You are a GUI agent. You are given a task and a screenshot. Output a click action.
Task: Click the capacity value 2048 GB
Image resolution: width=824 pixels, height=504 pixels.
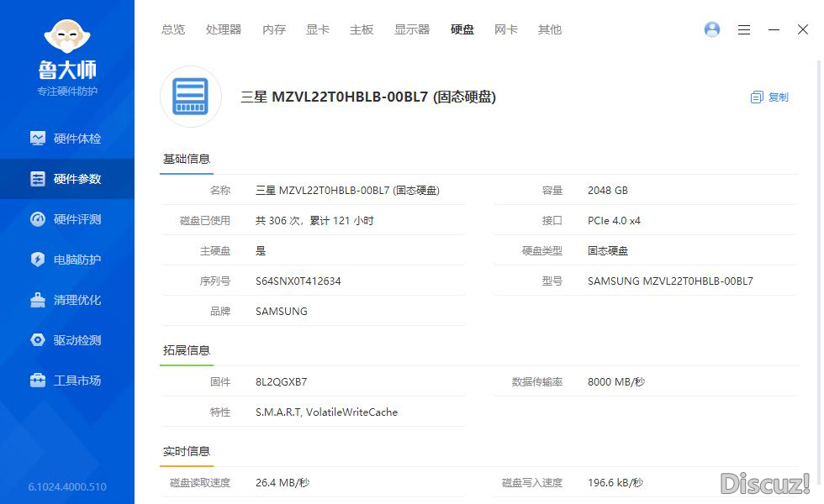(x=607, y=190)
